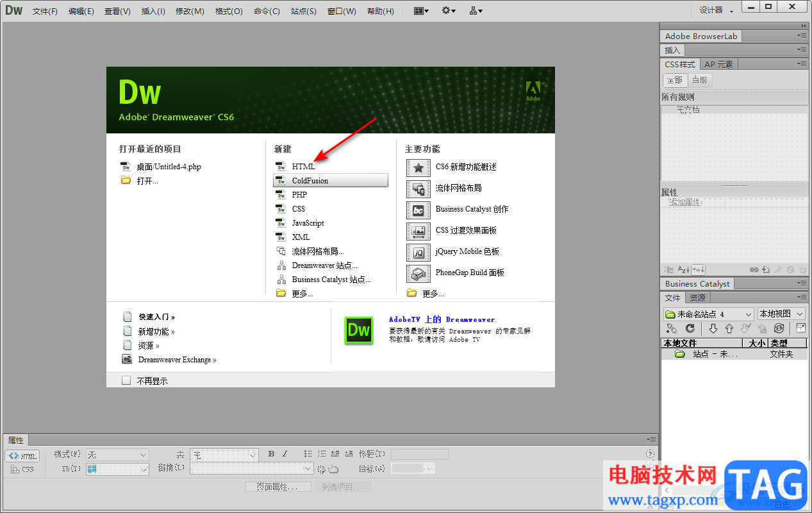The height and width of the screenshot is (513, 812).
Task: Click the put files up-arrow icon
Action: 729,328
